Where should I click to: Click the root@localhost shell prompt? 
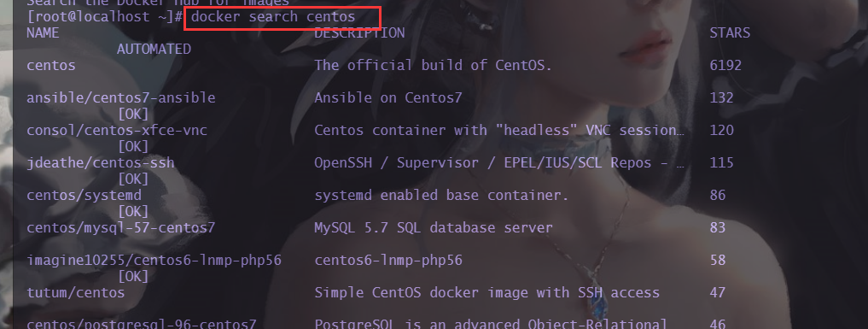(105, 17)
